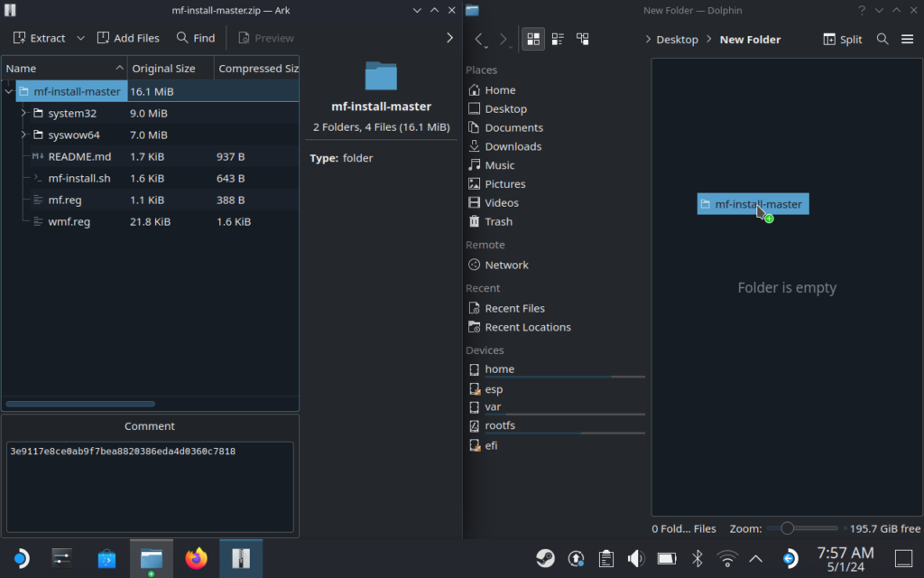This screenshot has height=578, width=924.
Task: Open System Settings from taskbar
Action: (62, 558)
